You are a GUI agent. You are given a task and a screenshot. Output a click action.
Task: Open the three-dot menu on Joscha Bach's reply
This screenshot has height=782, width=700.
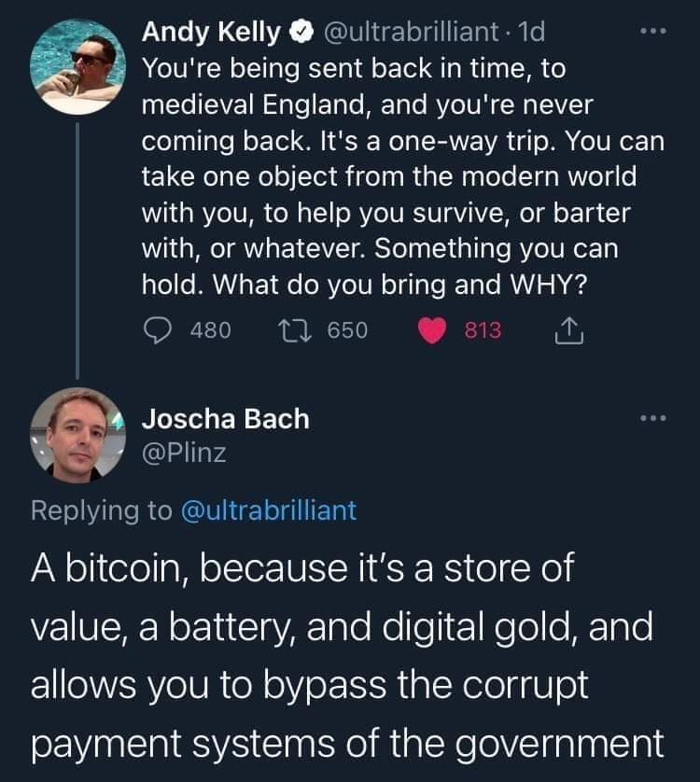pyautogui.click(x=653, y=417)
